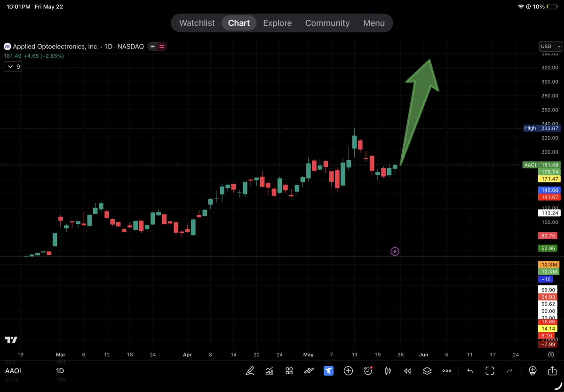Open the three-dots more options
This screenshot has width=564, height=392.
pos(447,371)
